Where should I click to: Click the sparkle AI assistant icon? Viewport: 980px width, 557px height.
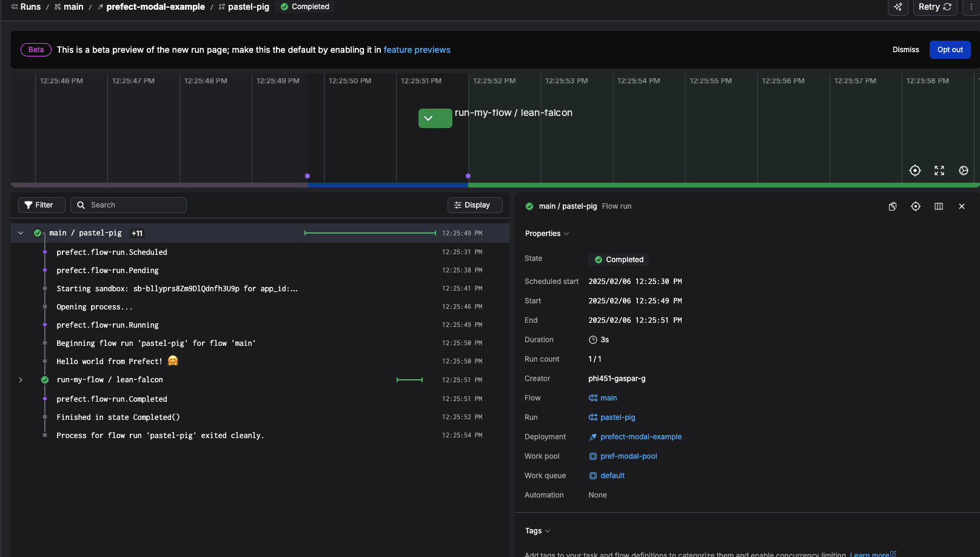(x=898, y=7)
